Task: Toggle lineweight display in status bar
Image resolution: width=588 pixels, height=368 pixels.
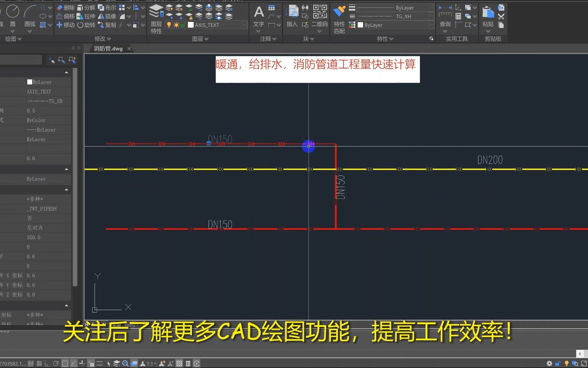Action: coord(99,364)
